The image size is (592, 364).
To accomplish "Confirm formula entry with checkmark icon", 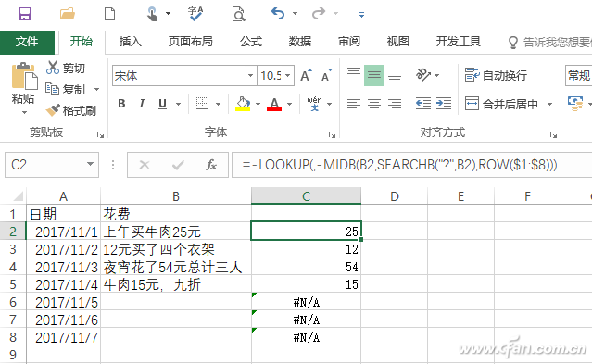I will 178,165.
